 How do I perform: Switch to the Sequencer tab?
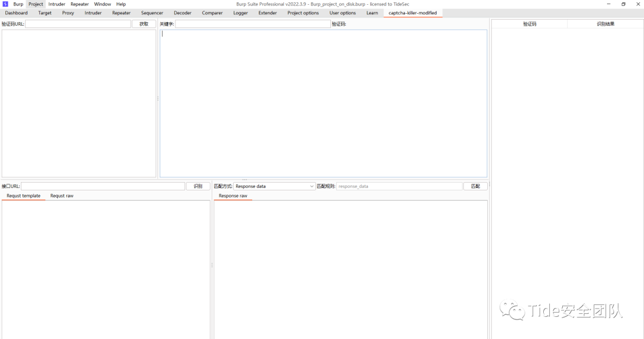(x=152, y=13)
